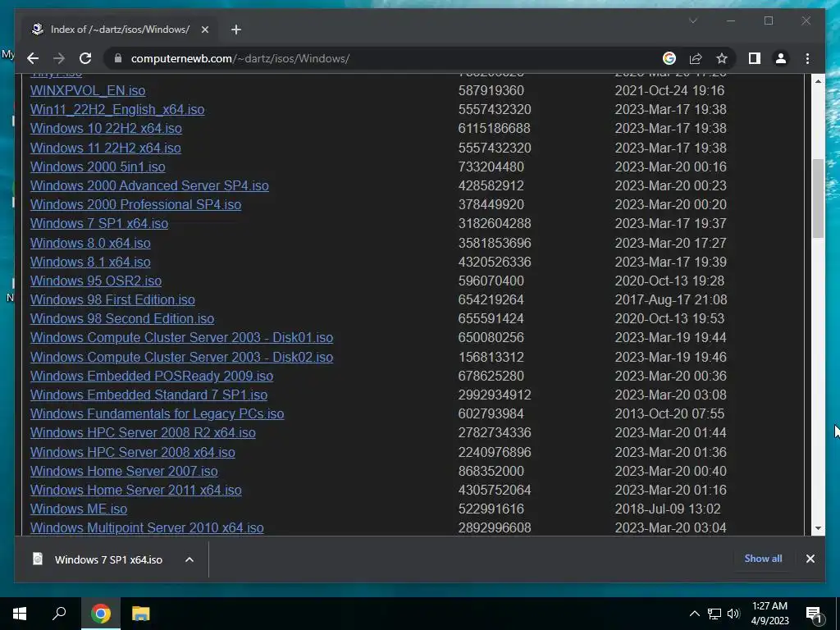Click Windows Multipoint Server 2010 x64.iso
The width and height of the screenshot is (840, 630).
[147, 527]
